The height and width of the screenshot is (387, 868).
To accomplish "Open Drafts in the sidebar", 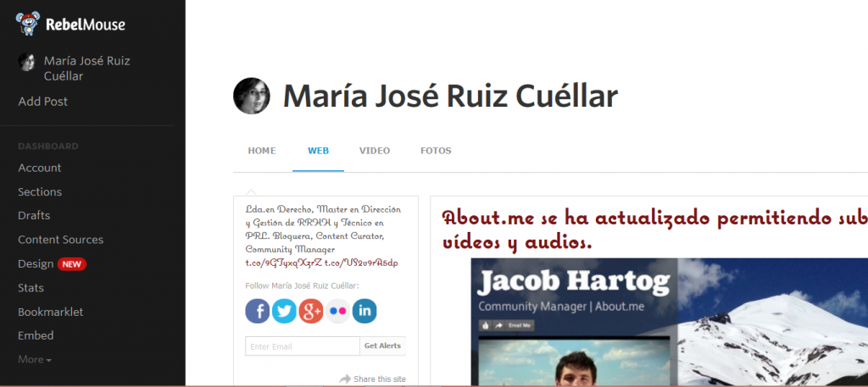I will [x=34, y=216].
